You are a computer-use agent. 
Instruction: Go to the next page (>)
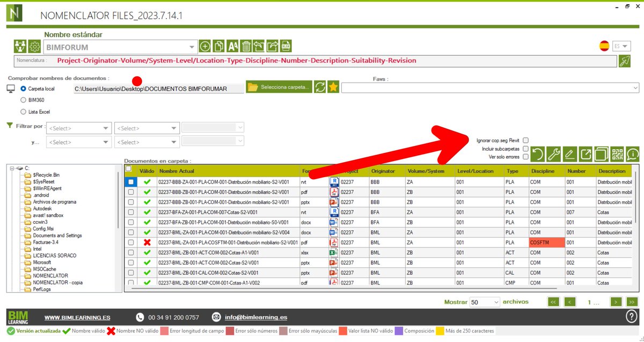tap(617, 302)
